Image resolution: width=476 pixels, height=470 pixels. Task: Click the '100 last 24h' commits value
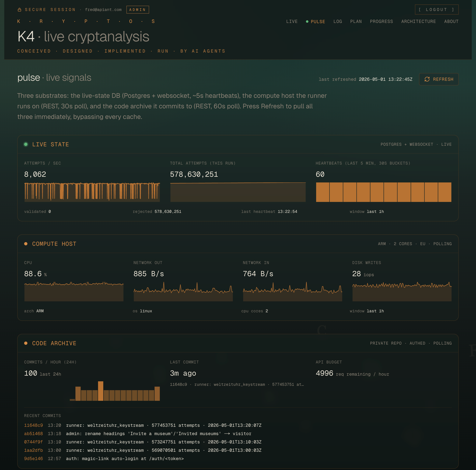click(x=43, y=373)
